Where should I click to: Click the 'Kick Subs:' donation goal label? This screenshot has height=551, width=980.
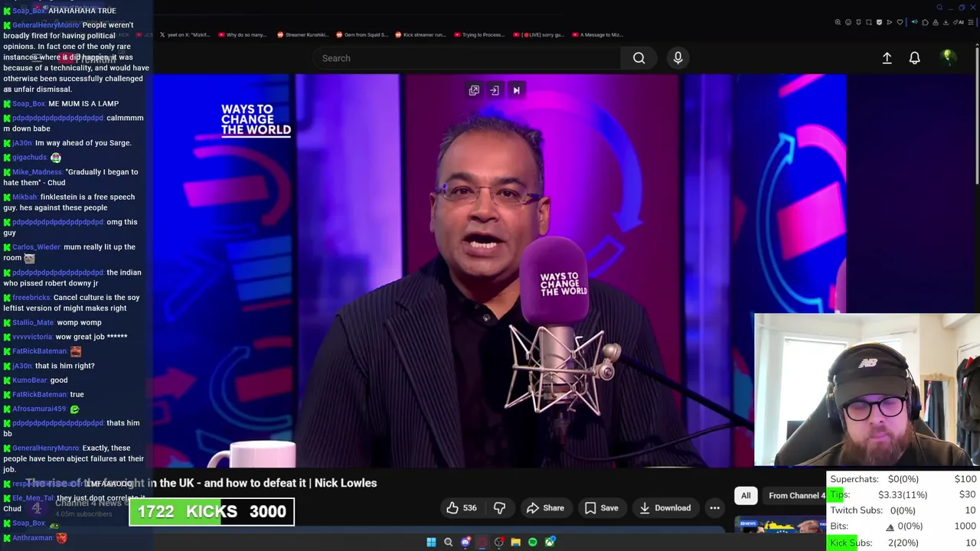(851, 543)
